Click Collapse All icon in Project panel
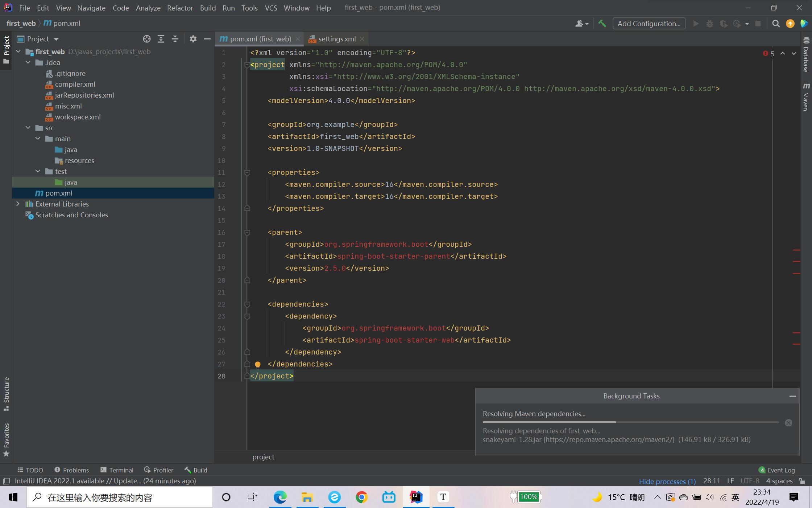Viewport: 812px width, 508px height. click(175, 39)
